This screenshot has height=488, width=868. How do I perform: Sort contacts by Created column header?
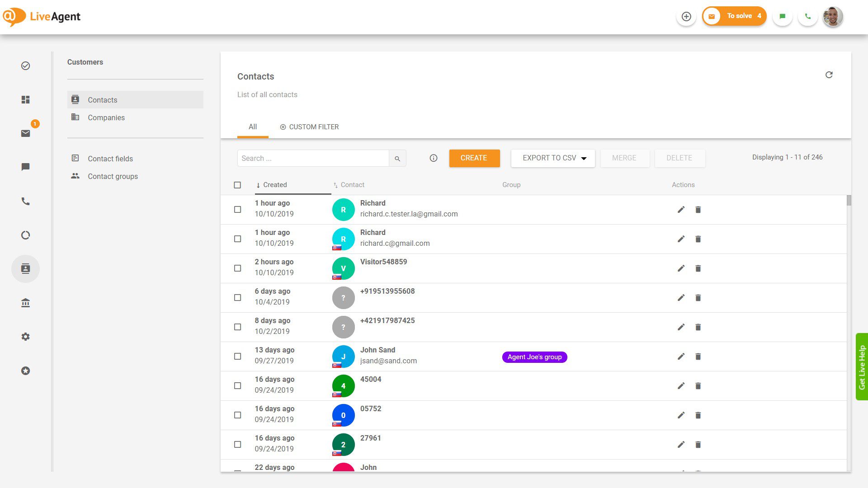(x=274, y=185)
